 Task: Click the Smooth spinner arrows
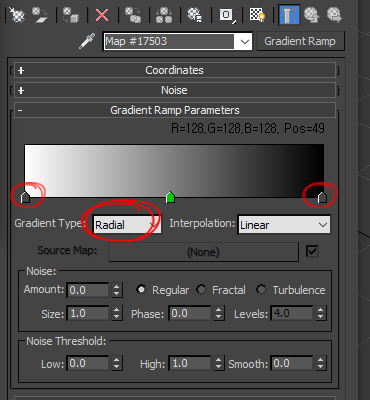(x=320, y=363)
